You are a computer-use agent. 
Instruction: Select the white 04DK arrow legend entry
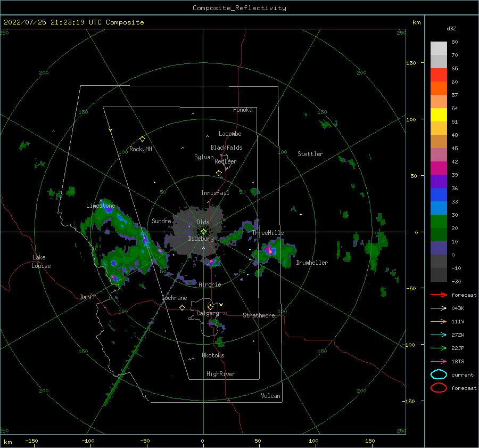click(x=439, y=308)
